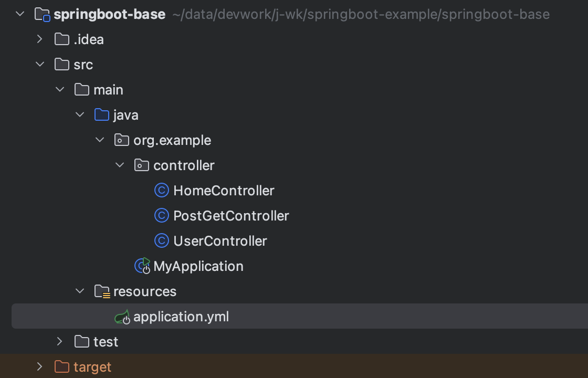
Task: Collapse the src folder
Action: point(40,64)
